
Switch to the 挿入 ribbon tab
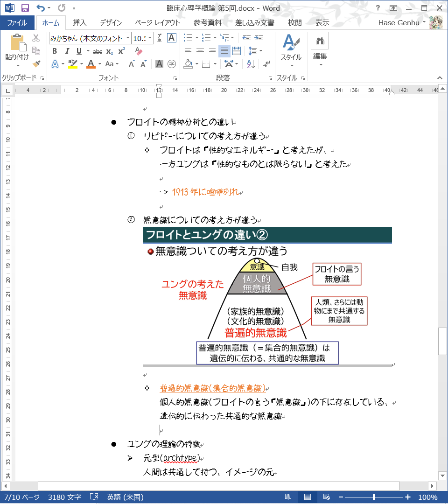(x=79, y=22)
